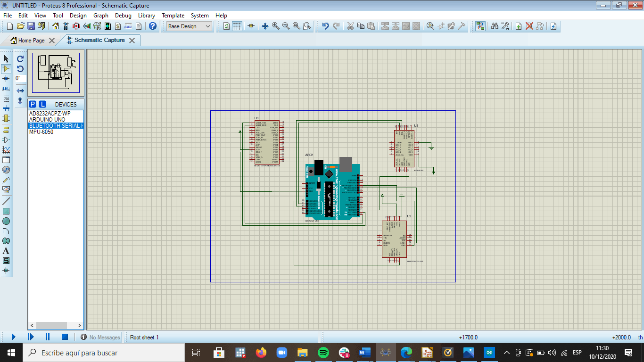Select Junction Dot Mode tool
This screenshot has height=362, width=644.
[x=6, y=79]
